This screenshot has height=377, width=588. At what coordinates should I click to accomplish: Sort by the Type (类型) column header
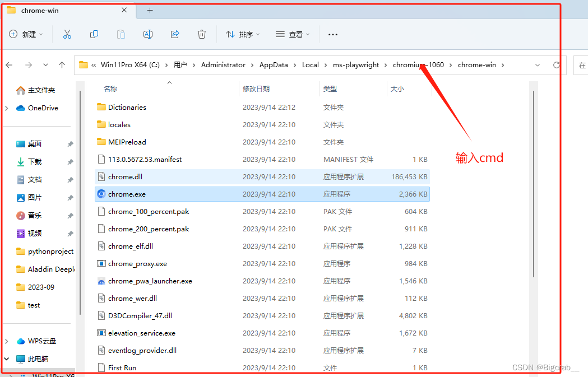click(x=330, y=89)
